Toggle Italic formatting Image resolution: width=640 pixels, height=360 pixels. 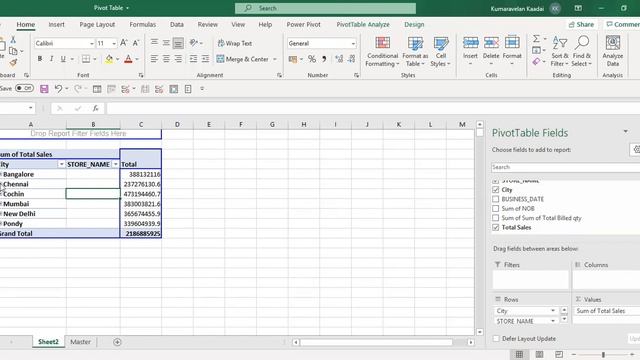click(x=51, y=59)
